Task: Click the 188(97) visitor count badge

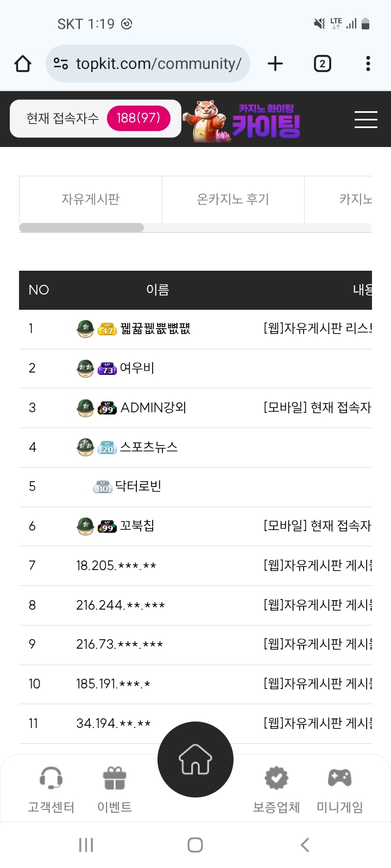Action: tap(138, 118)
